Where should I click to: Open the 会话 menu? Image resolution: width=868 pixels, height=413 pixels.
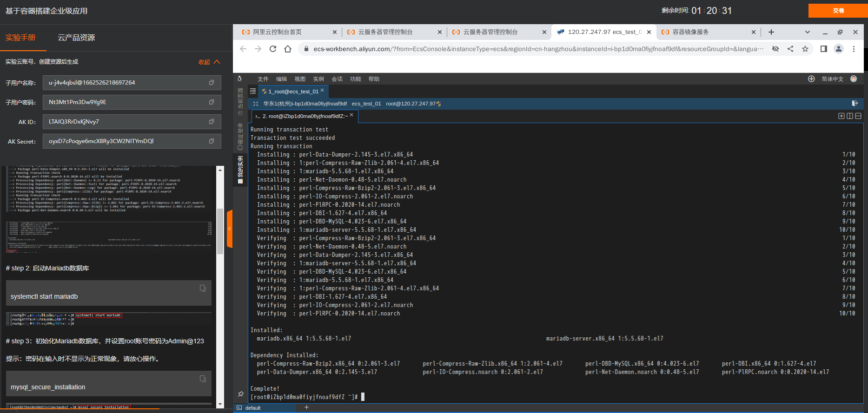[x=337, y=79]
